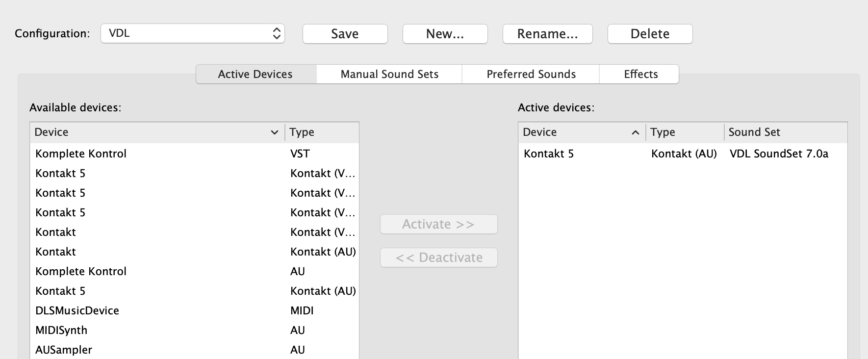Click the VST type cell
868x359 pixels.
click(x=300, y=154)
